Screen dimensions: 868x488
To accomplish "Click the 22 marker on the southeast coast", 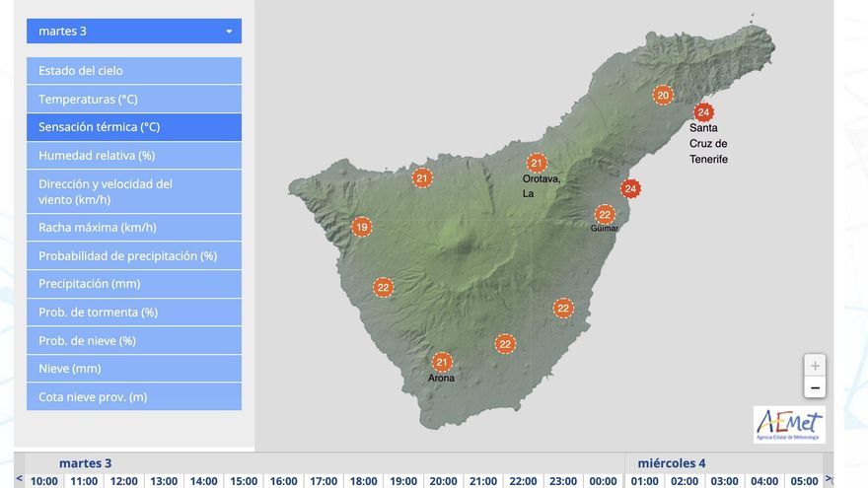I will pyautogui.click(x=563, y=309).
